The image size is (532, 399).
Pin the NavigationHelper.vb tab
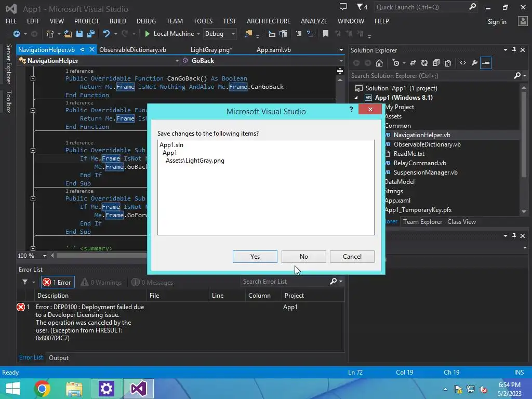click(x=82, y=49)
